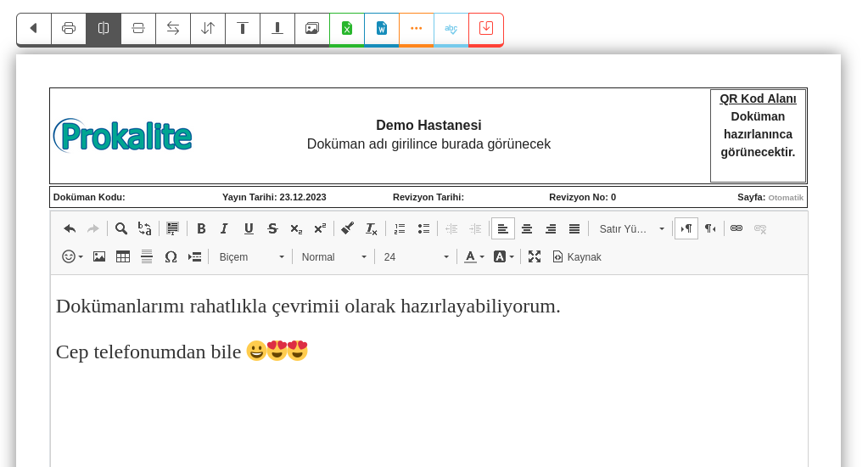Click the back arrow button in top toolbar

click(x=34, y=28)
